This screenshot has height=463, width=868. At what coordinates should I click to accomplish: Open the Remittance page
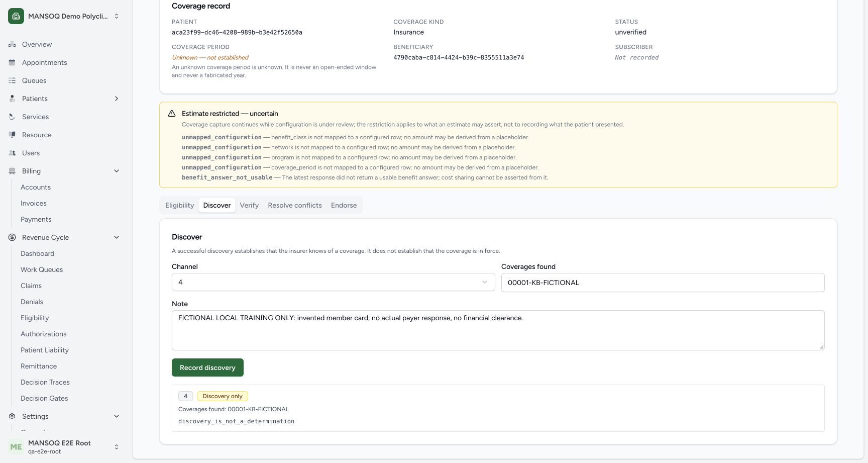(39, 366)
